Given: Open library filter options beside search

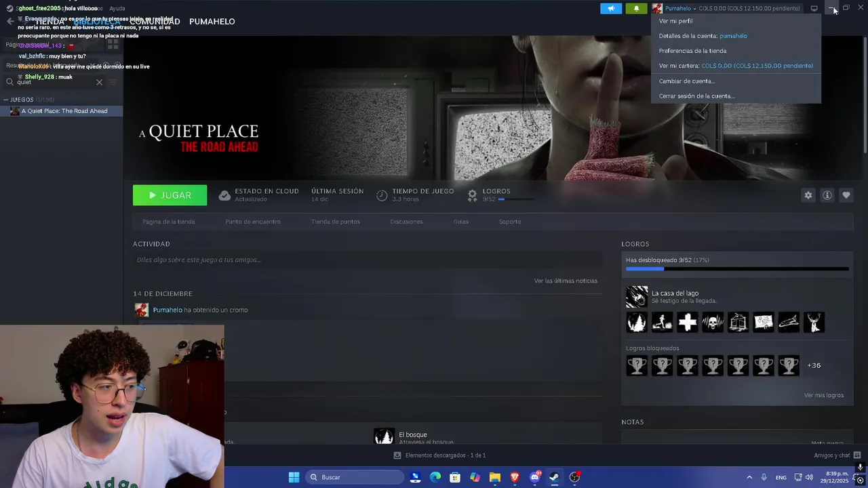Looking at the screenshot, I should 113,82.
